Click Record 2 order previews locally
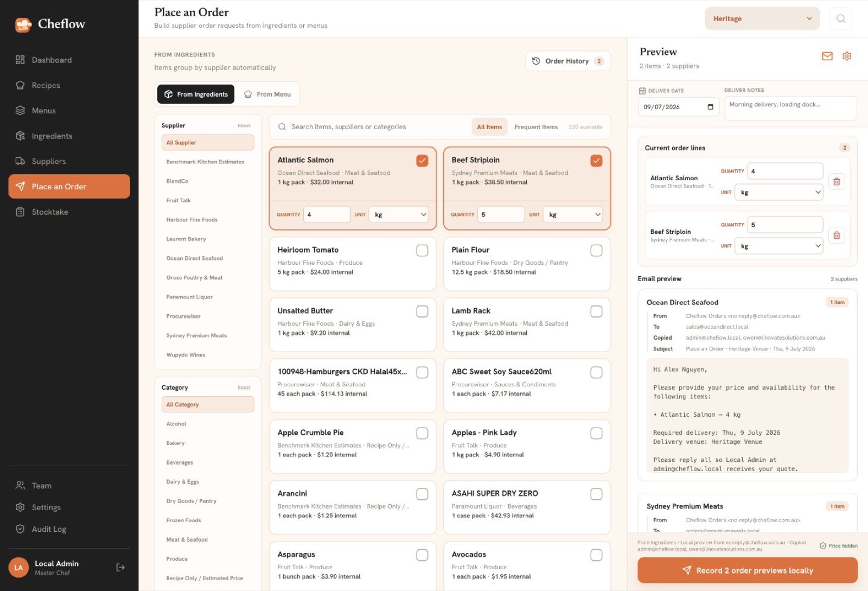Viewport: 868px width, 591px height. pos(748,570)
